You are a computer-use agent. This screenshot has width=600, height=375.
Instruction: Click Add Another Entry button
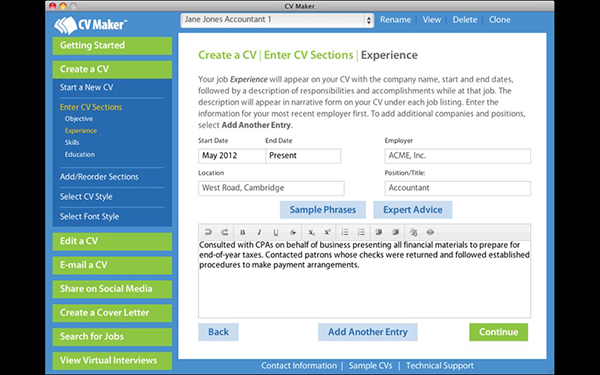pos(368,332)
